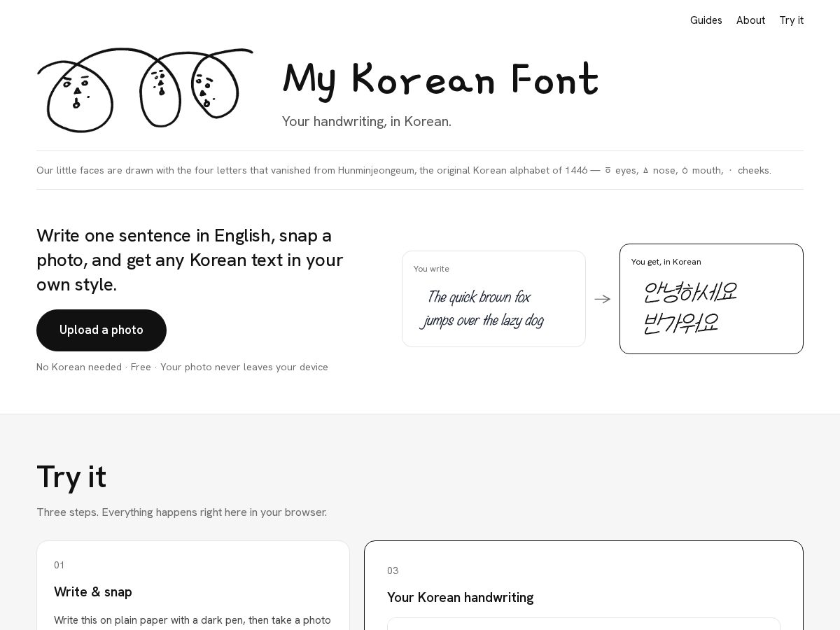This screenshot has height=630, width=840.
Task: Click the handwritten 'The quick brown fox' sample
Action: point(482,308)
